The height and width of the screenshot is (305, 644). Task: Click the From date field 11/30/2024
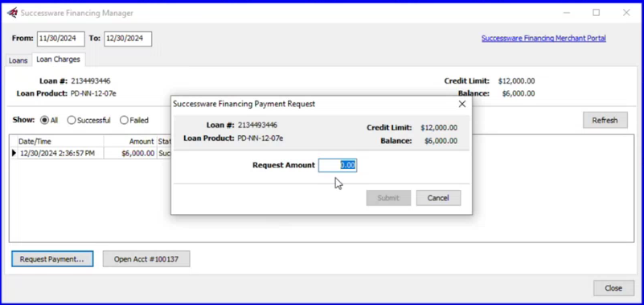tap(61, 39)
